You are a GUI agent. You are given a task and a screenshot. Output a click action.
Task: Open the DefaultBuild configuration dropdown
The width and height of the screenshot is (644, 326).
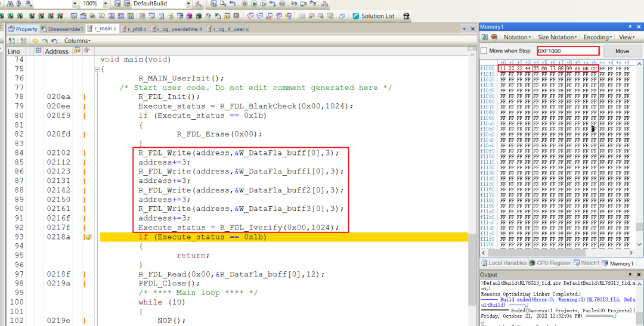click(x=188, y=4)
